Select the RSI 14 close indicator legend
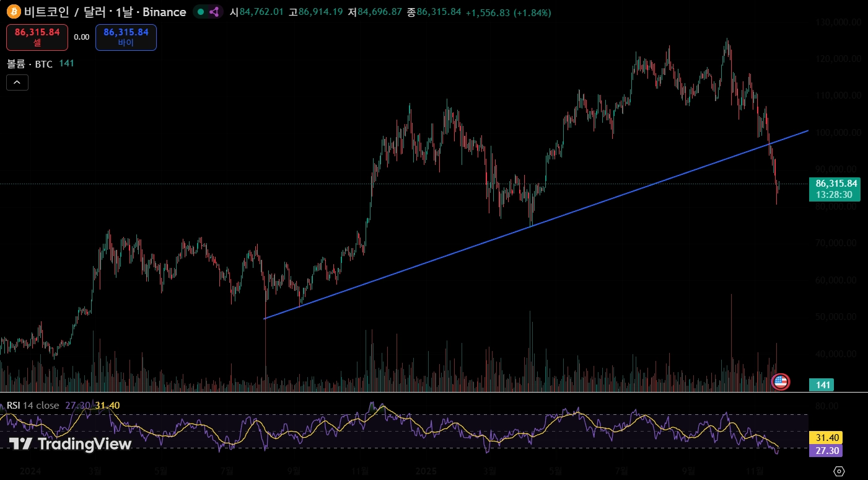The height and width of the screenshot is (480, 868). coord(33,406)
